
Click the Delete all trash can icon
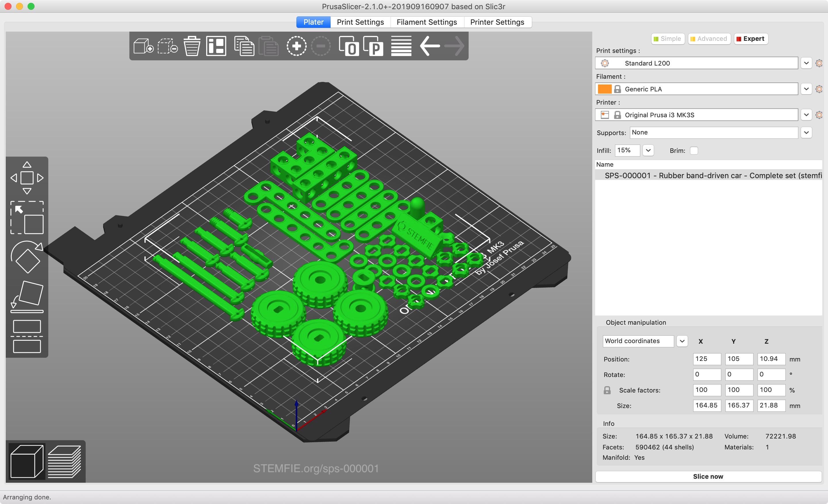(192, 46)
